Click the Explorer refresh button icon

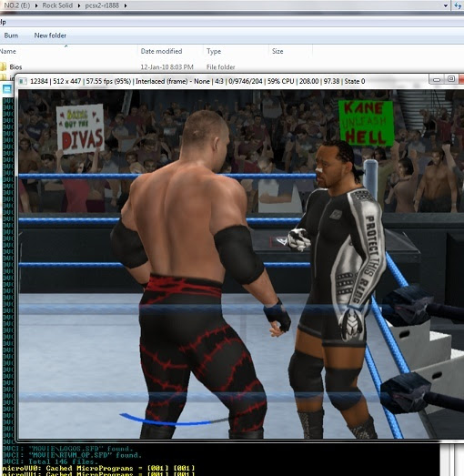[458, 5]
